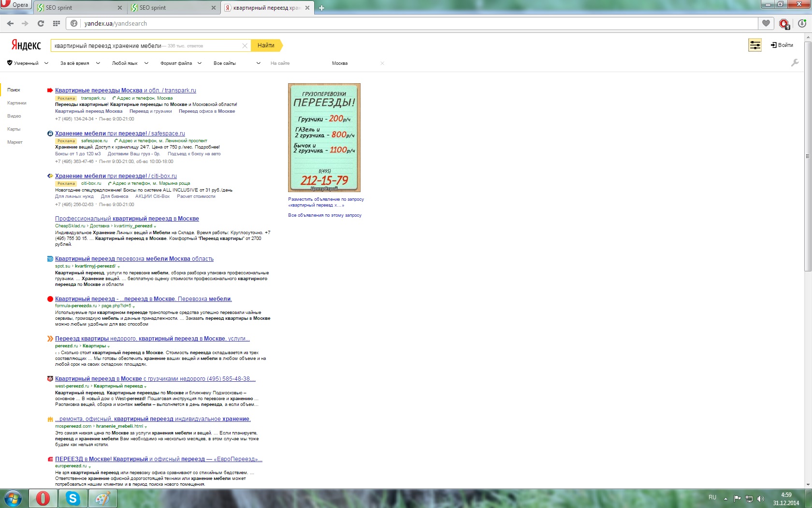
Task: Open the Любой язык language dropdown
Action: click(130, 63)
